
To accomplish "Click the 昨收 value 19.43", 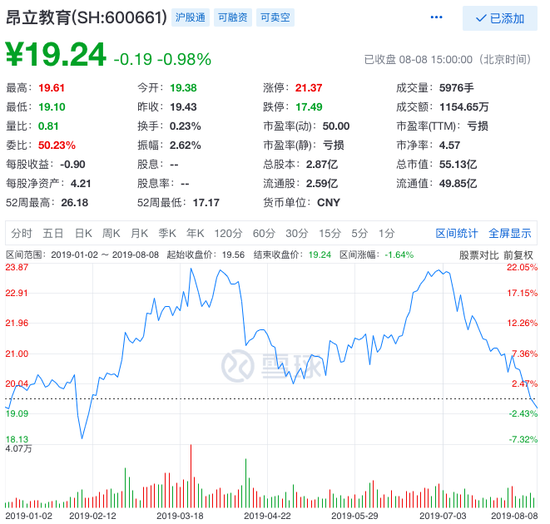I will coord(183,107).
